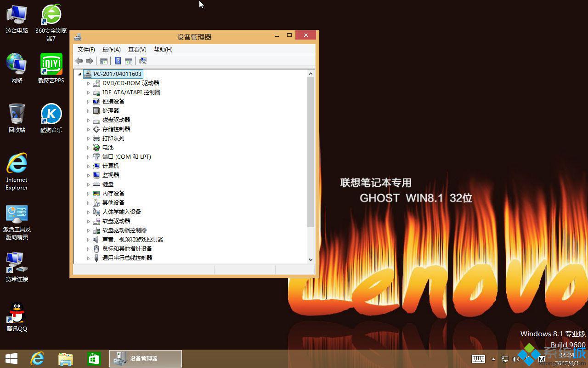The height and width of the screenshot is (368, 588).
Task: Open 360安全浏览器7 desktop shortcut
Action: pos(51,23)
